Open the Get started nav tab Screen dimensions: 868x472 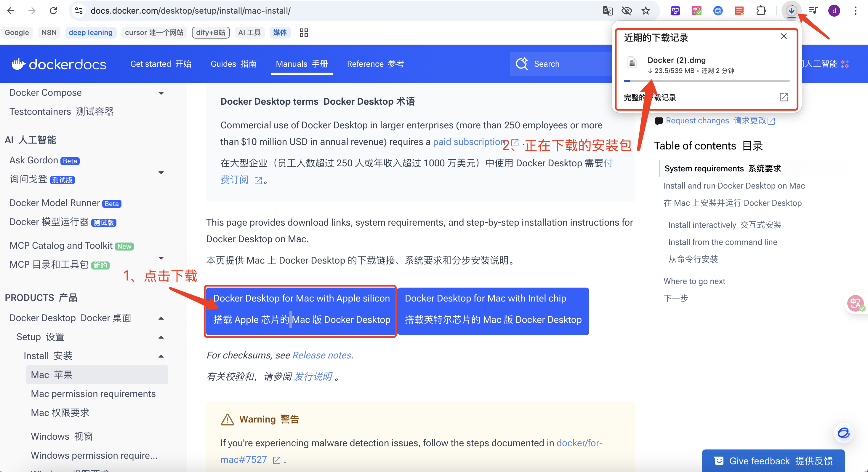pos(161,64)
